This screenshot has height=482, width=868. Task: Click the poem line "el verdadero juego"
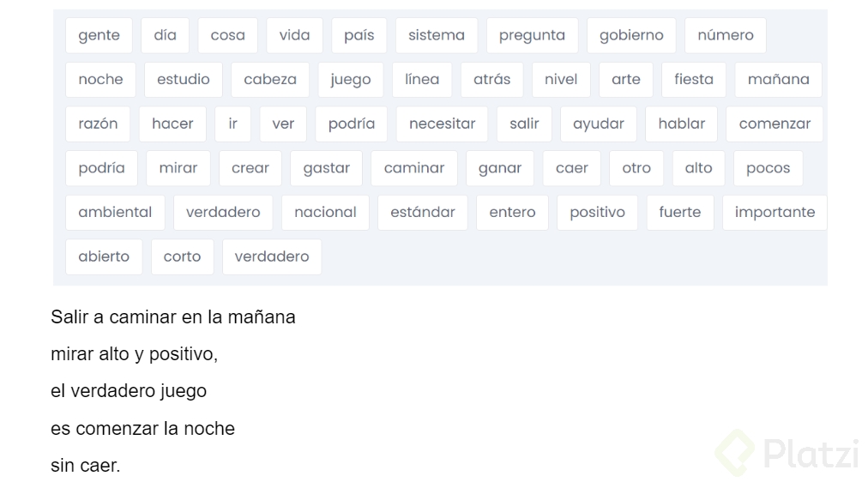(x=129, y=391)
